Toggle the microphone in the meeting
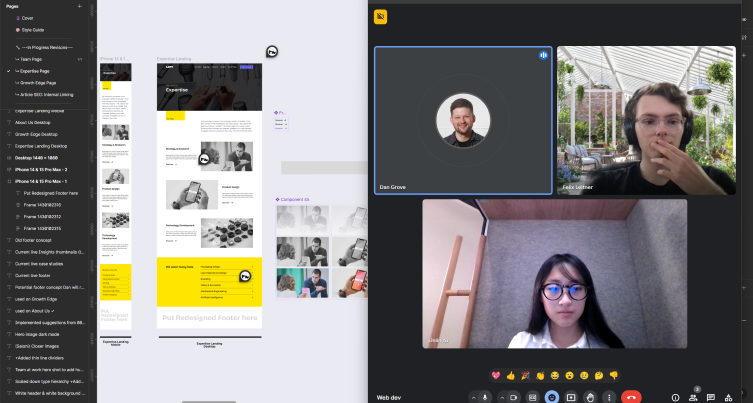The height and width of the screenshot is (403, 753). click(x=485, y=397)
